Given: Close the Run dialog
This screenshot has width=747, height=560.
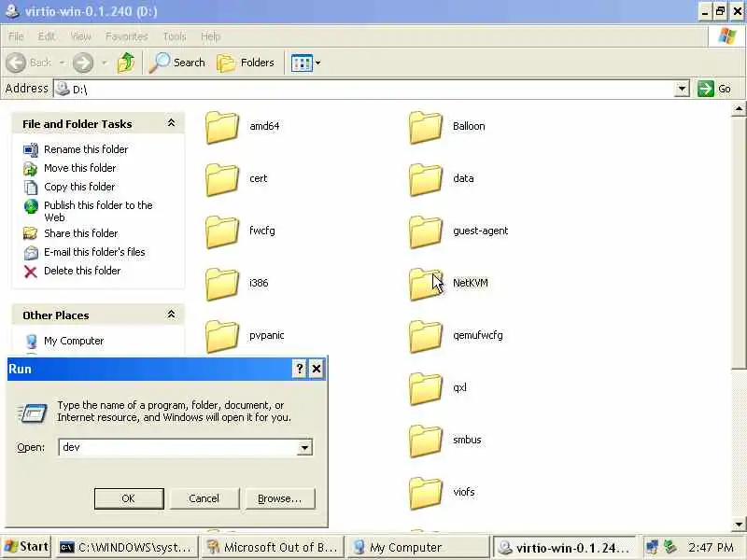Looking at the screenshot, I should point(317,369).
